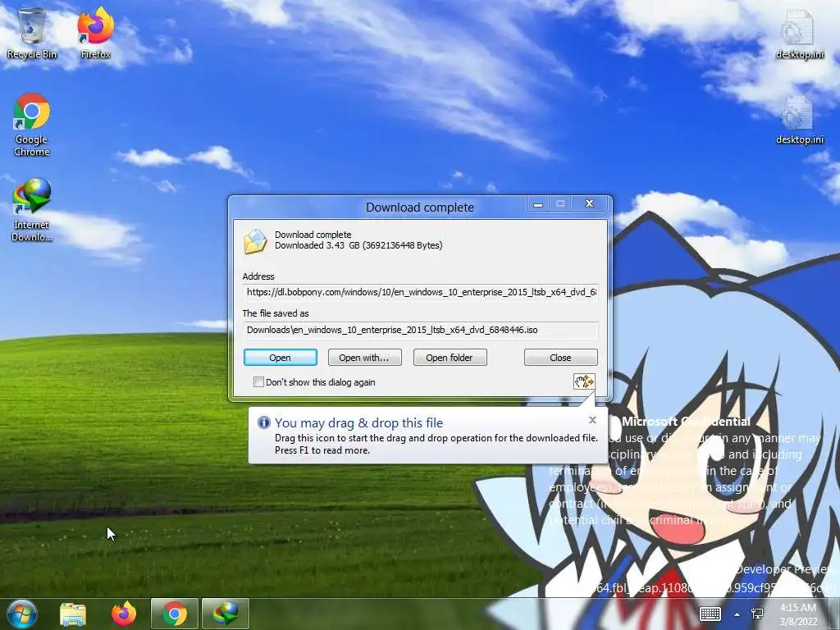Screen dimensions: 840x630
Task: Open the on-screen keyboard tray icon
Action: [710, 614]
